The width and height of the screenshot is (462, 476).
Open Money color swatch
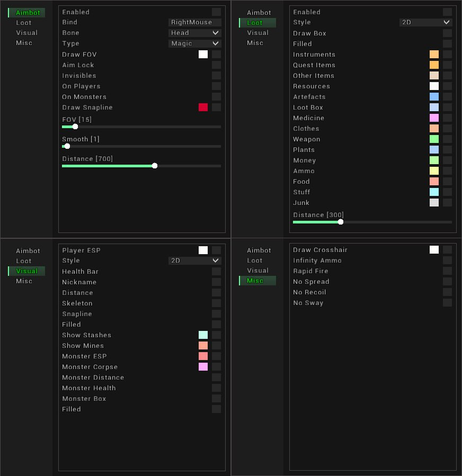click(x=434, y=160)
